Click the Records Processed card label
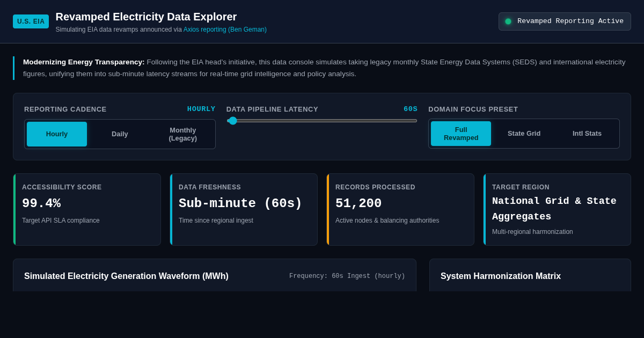The width and height of the screenshot is (644, 338). pos(375,187)
